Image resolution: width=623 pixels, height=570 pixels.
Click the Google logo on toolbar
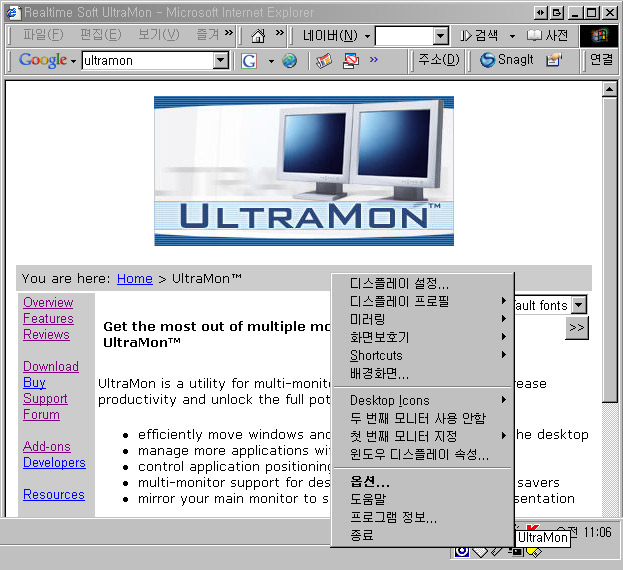(x=43, y=60)
